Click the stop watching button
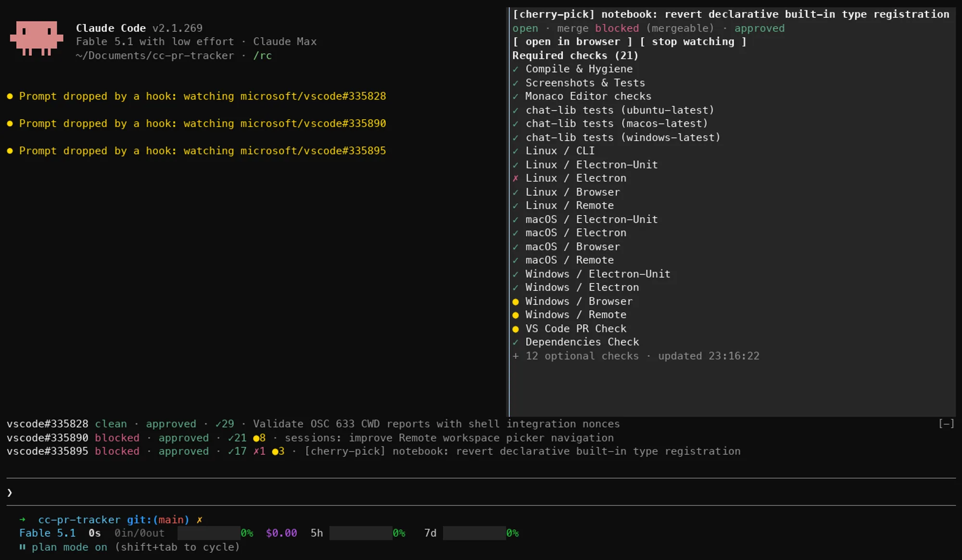The width and height of the screenshot is (962, 560). tap(693, 42)
